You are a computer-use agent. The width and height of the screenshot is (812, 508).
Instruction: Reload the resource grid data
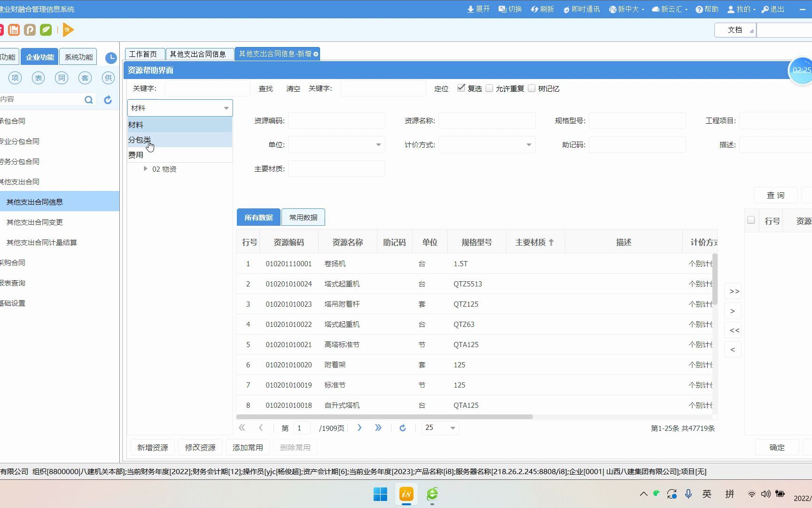coord(403,428)
